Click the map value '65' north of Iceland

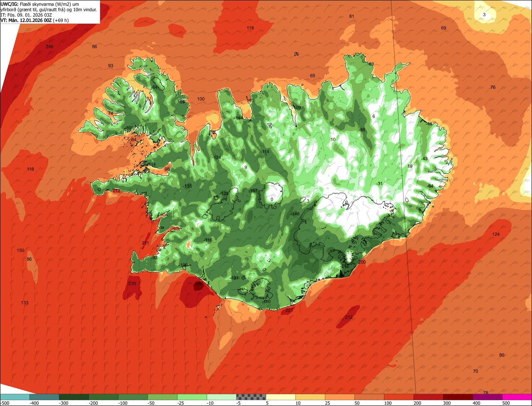pyautogui.click(x=313, y=76)
